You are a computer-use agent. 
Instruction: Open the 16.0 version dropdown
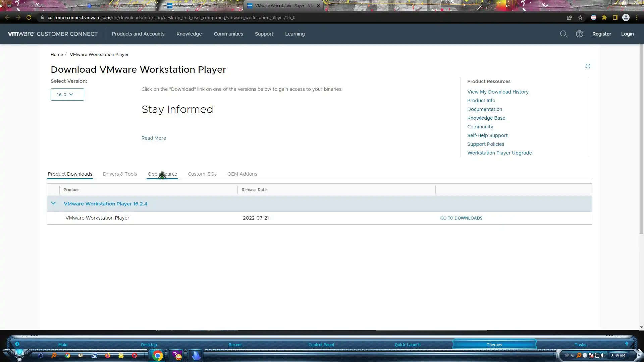point(67,95)
